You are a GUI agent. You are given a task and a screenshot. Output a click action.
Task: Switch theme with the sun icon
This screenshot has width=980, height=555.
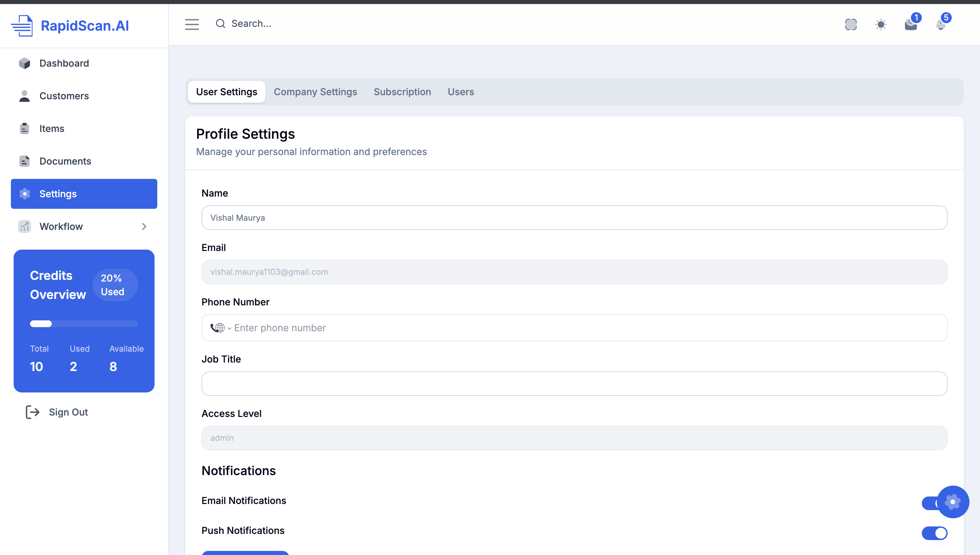881,24
